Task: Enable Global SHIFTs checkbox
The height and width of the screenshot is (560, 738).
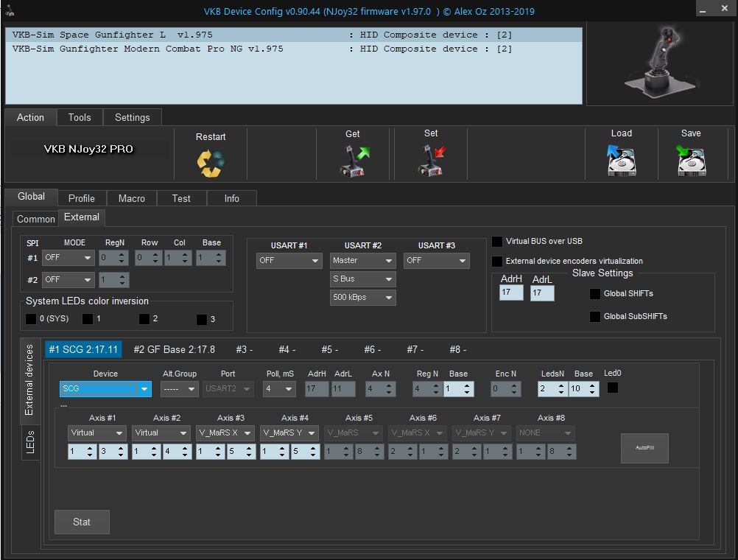Action: coord(595,294)
